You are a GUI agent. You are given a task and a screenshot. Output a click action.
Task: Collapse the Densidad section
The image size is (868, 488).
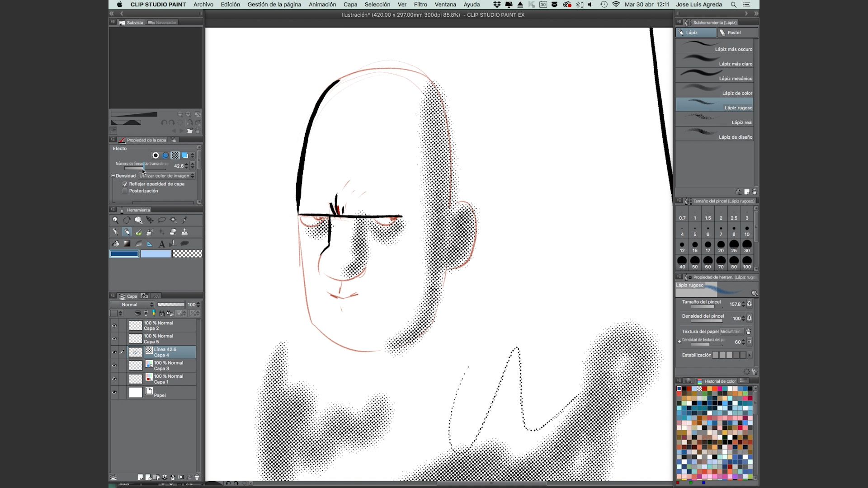(x=113, y=176)
